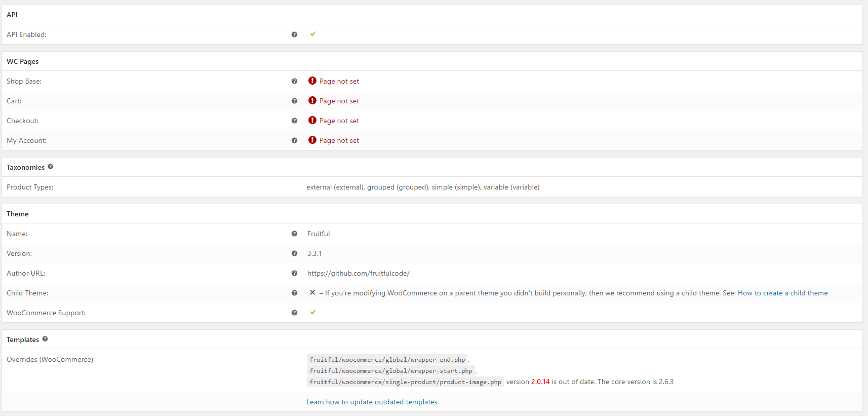Click the product-image.php template path
The width and height of the screenshot is (868, 416).
(405, 382)
